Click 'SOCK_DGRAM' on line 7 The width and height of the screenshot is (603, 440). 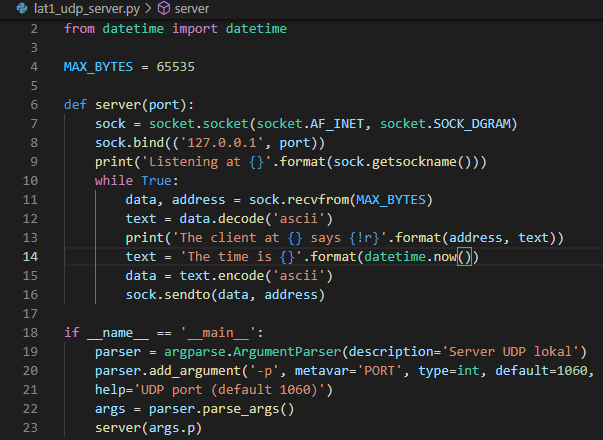(x=472, y=124)
